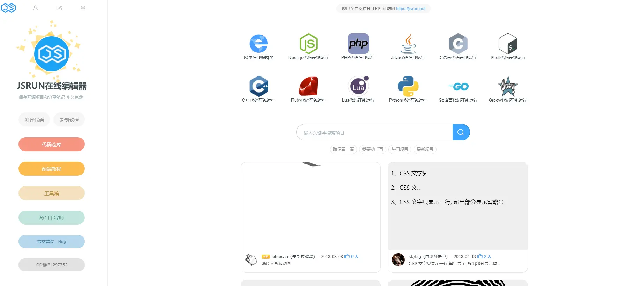
Task: Open the 代码仓库 red button
Action: coord(52,144)
